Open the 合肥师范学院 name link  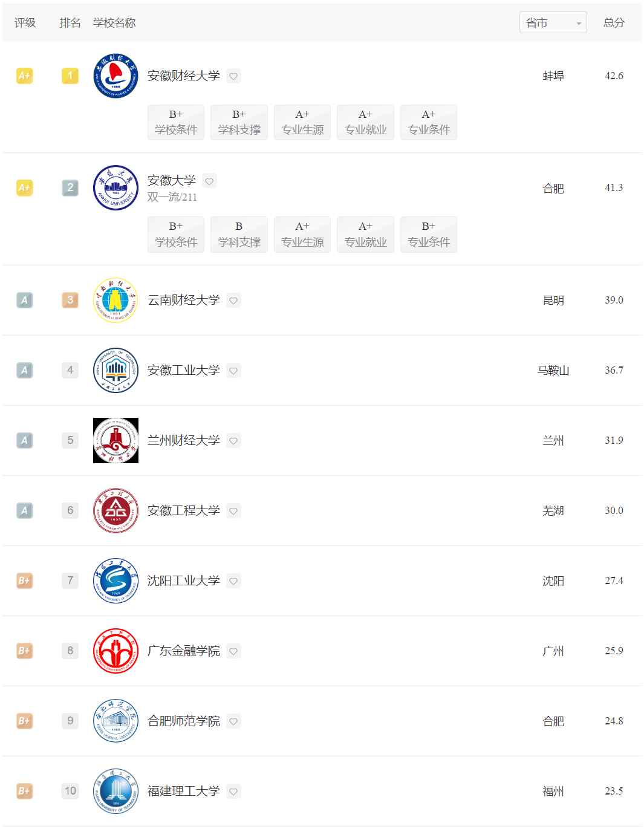click(183, 721)
